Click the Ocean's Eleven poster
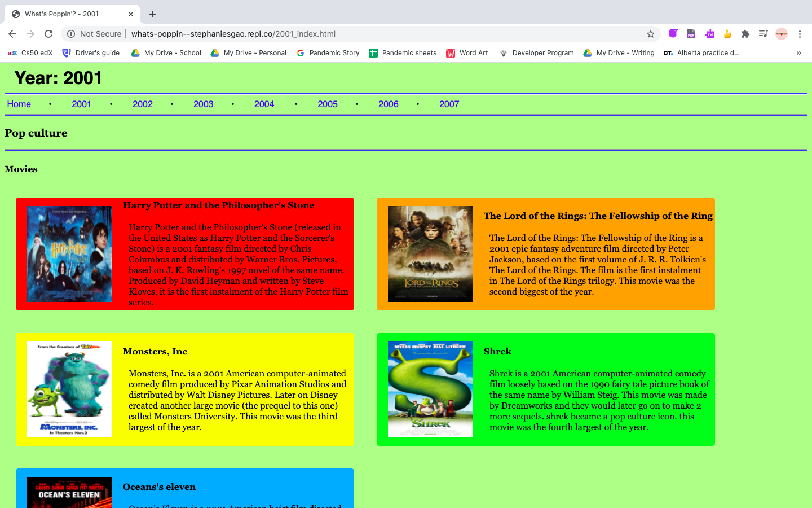This screenshot has width=812, height=508. click(69, 492)
